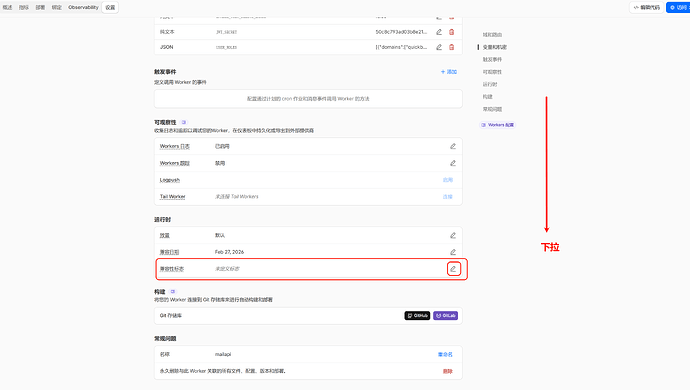This screenshot has width=690, height=390.
Task: Click the Feb 27, 2026 date value
Action: click(x=229, y=252)
